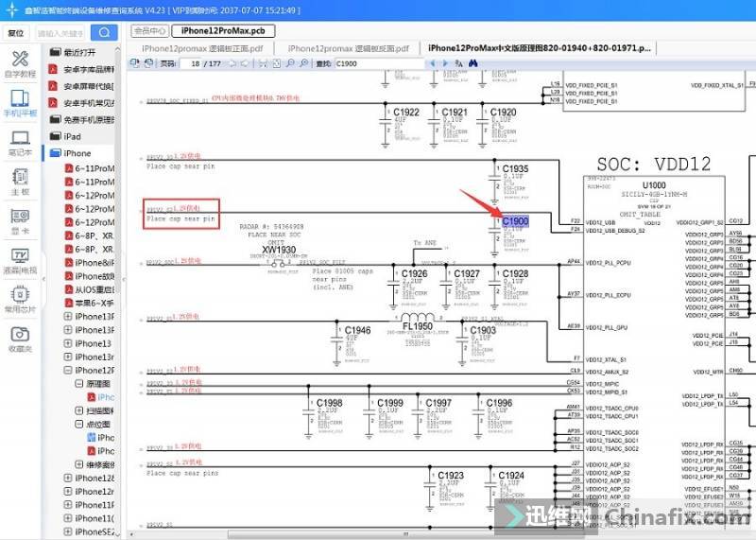Viewport: 756px width, 540px height.
Task: Click the zoom in magnifier in PDF toolbar
Action: (290, 63)
